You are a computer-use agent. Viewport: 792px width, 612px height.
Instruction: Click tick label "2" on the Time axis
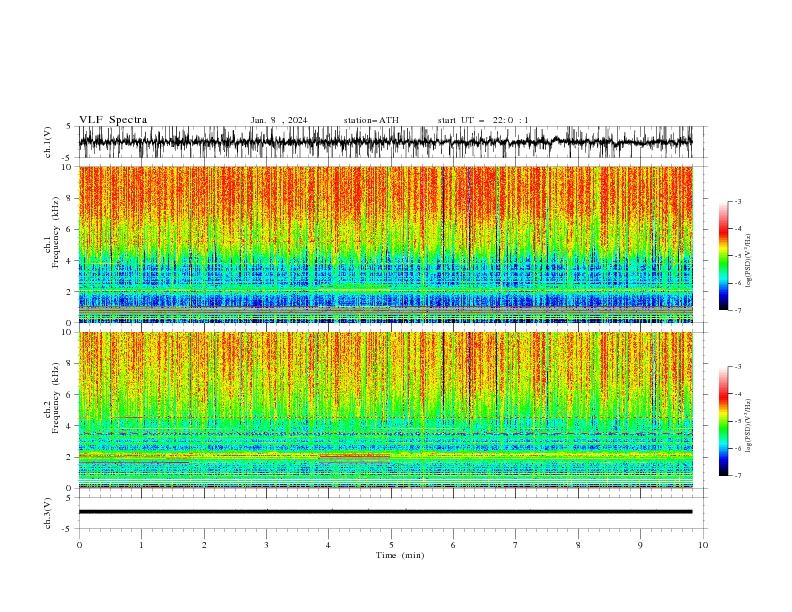[204, 545]
